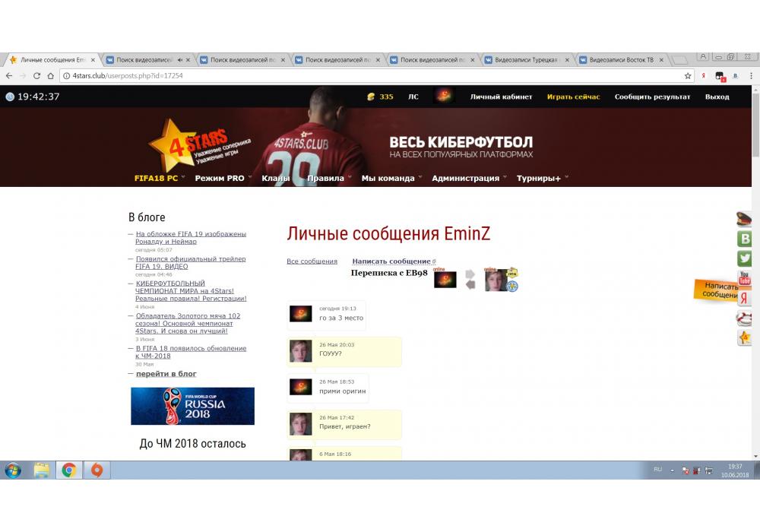Click the browser reload button
The height and width of the screenshot is (532, 760).
coord(36,76)
